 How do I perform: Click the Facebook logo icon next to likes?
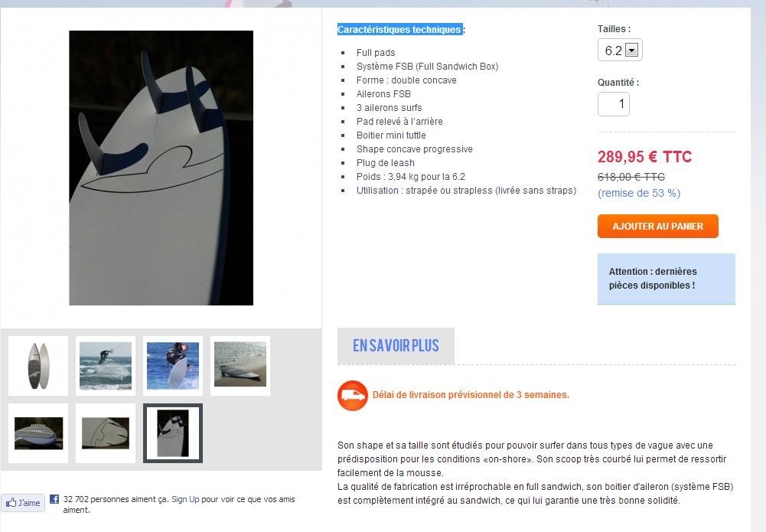point(54,499)
